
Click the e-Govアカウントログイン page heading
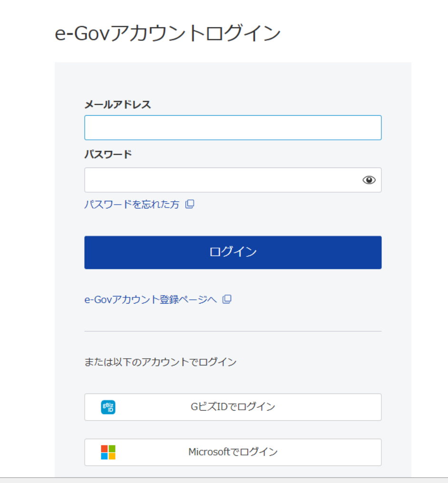[x=167, y=33]
